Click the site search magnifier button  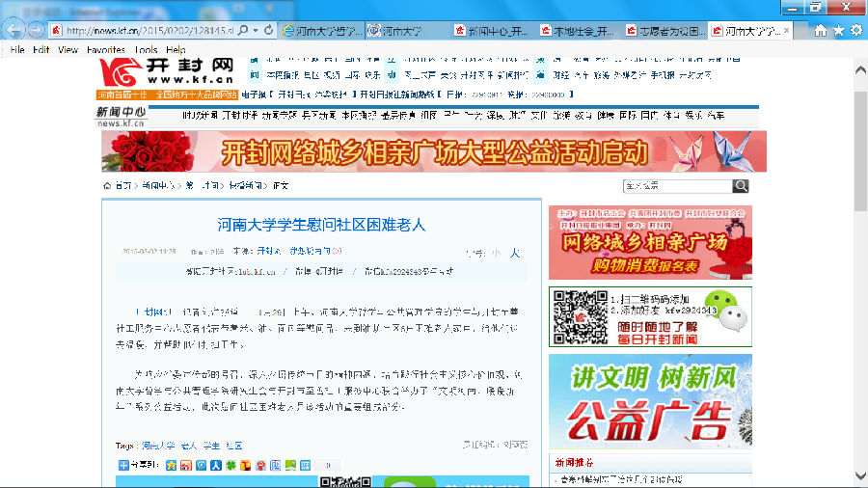click(x=740, y=186)
